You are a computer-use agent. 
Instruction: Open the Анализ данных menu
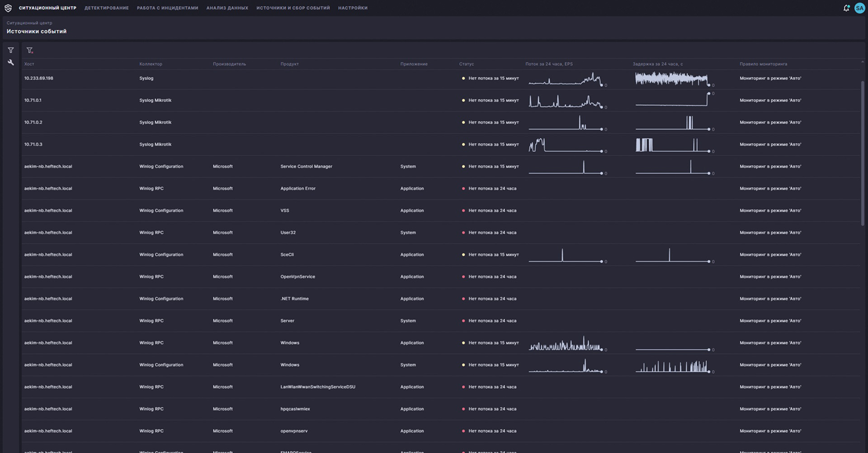pyautogui.click(x=227, y=8)
